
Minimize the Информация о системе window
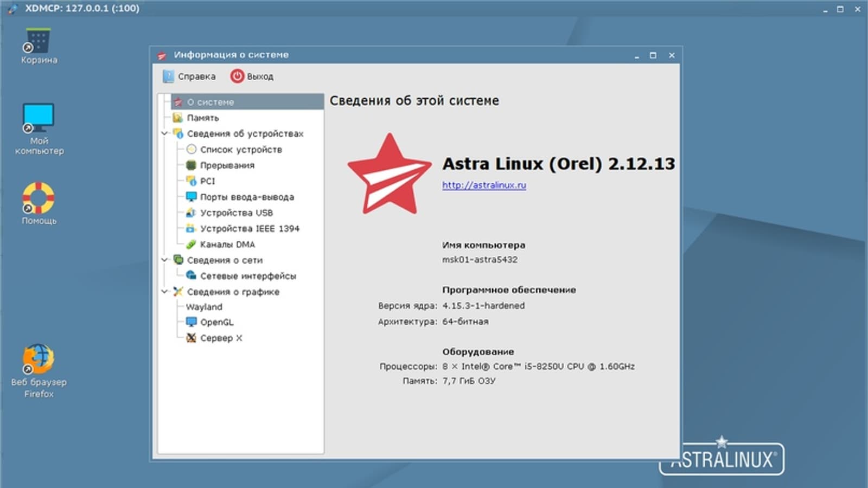[637, 55]
